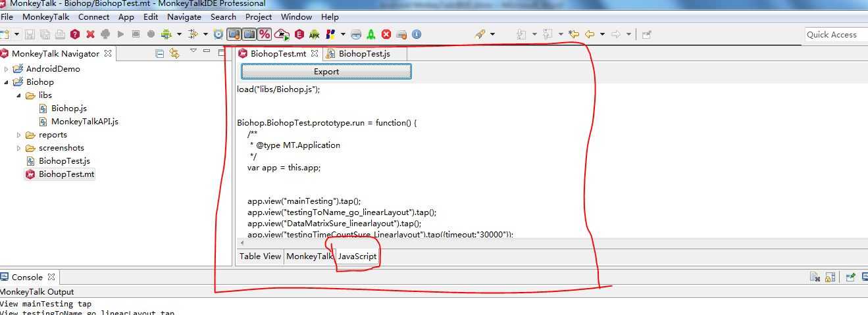This screenshot has width=868, height=315.
Task: Select BiohopTest.mt in the navigator tree
Action: [66, 174]
